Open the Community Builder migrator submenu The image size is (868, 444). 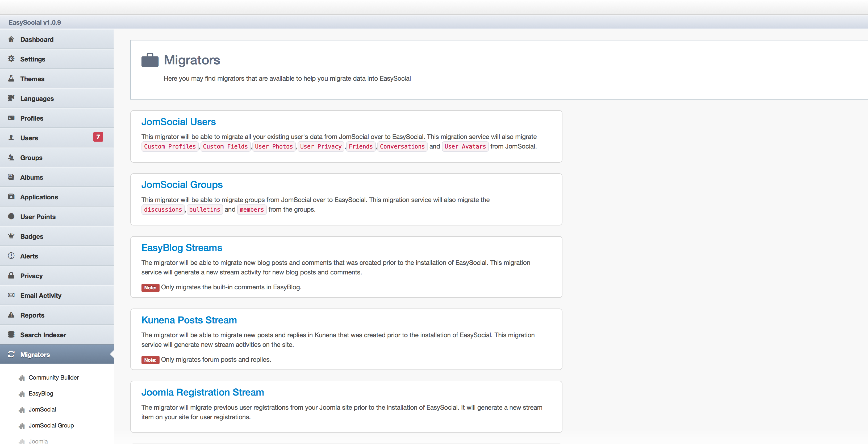(53, 377)
